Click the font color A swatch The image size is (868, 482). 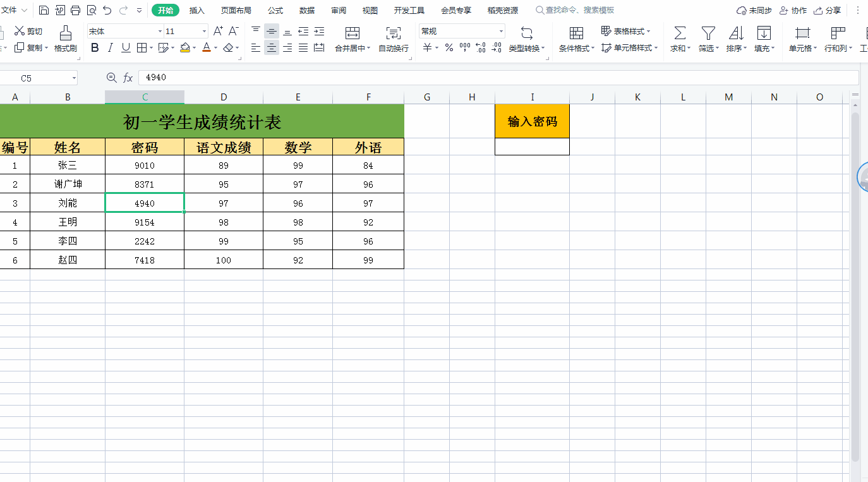coord(207,47)
